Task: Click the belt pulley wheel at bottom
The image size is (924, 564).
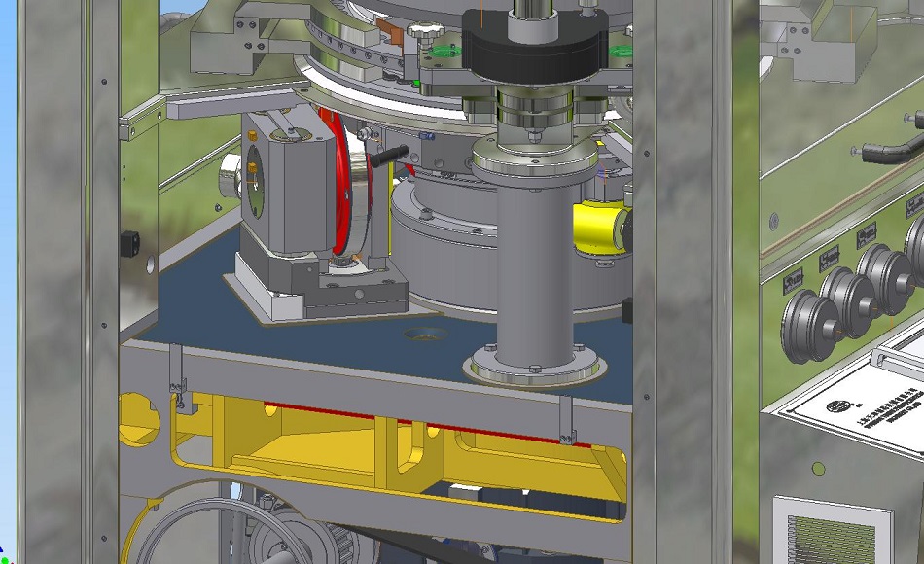Action: pyautogui.click(x=251, y=535)
